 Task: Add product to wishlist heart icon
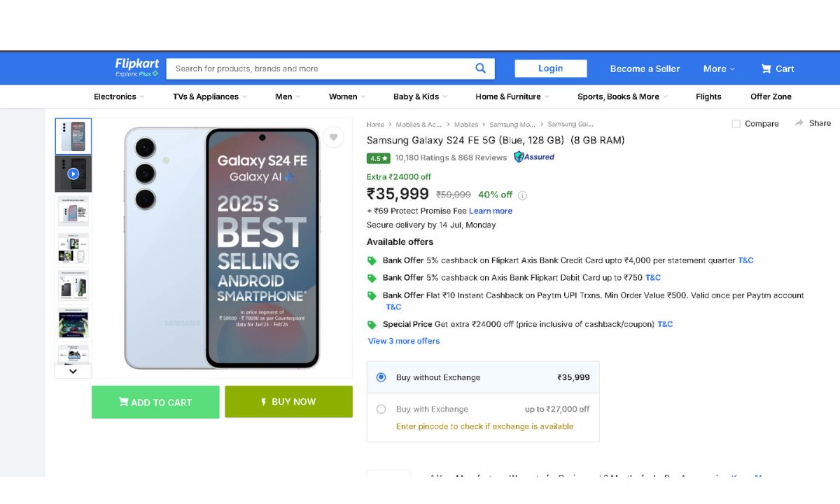click(x=334, y=137)
